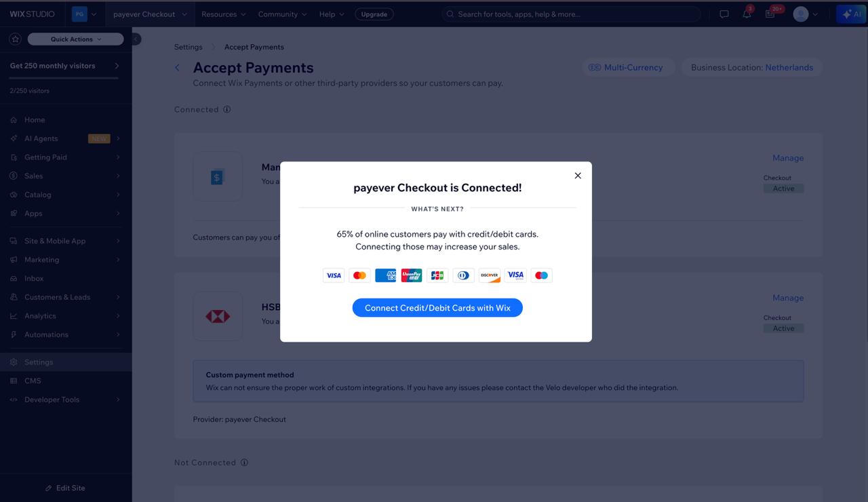Screen dimensions: 868x502
Task: Click the Netherlands business location link
Action: (x=789, y=67)
